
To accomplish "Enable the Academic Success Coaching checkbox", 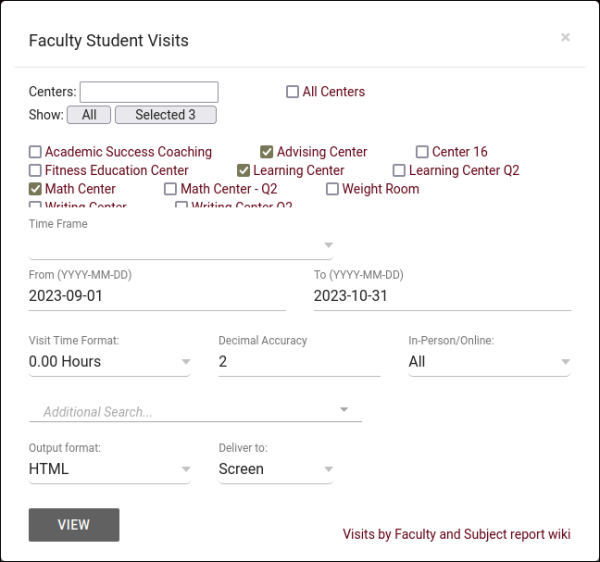I will 35,152.
